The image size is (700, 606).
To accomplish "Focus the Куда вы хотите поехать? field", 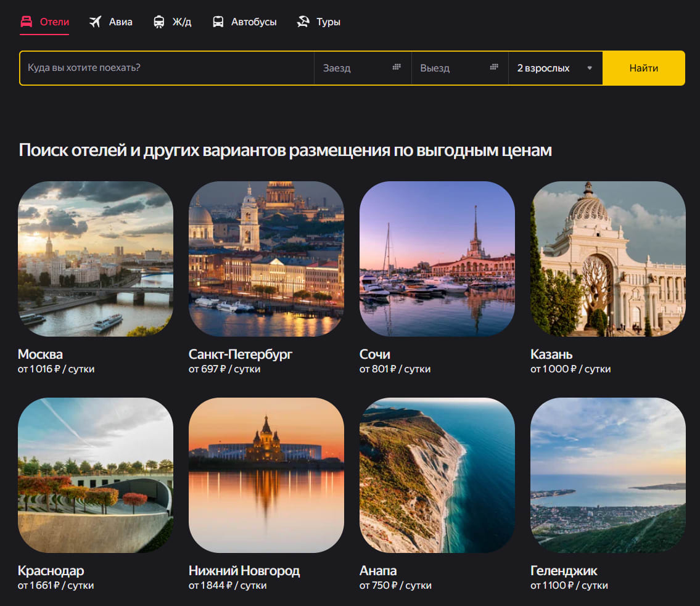I will [167, 68].
